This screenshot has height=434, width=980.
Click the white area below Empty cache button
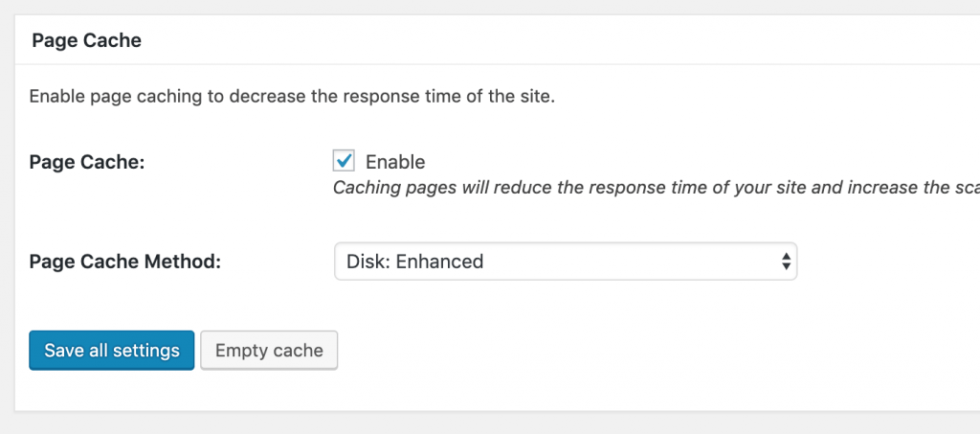(269, 391)
